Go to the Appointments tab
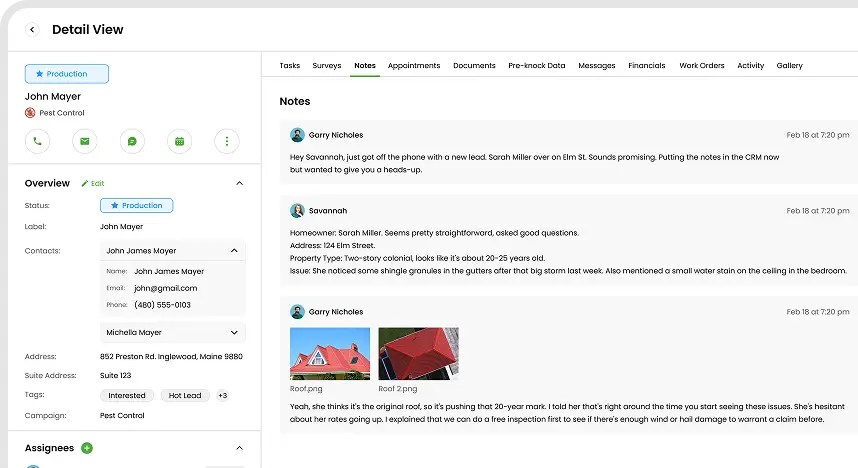Viewport: 858px width, 468px height. 414,66
